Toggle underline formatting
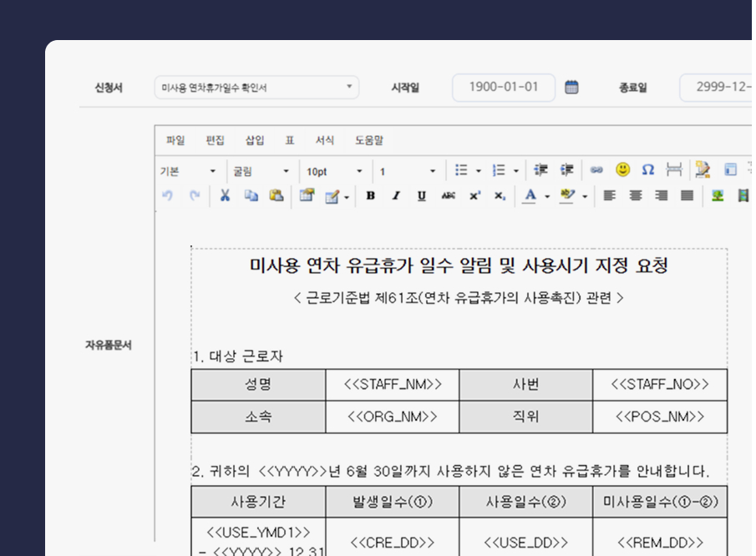This screenshot has height=556, width=756. coord(422,196)
